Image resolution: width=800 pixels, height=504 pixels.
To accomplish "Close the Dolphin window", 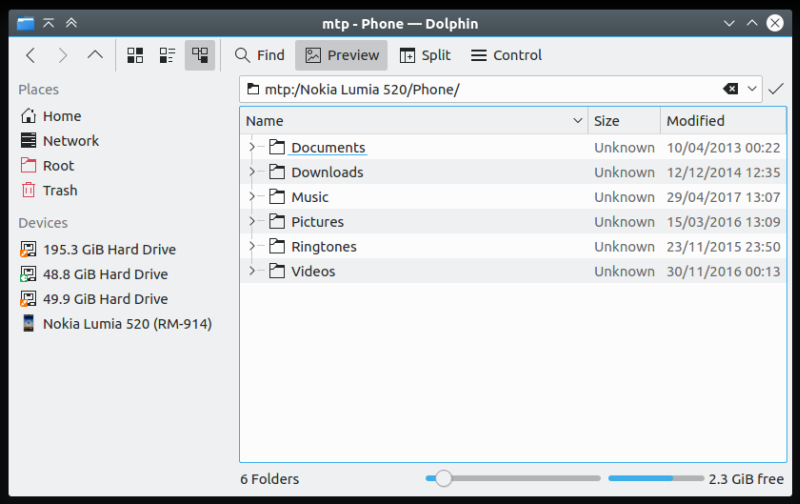I will pyautogui.click(x=774, y=23).
